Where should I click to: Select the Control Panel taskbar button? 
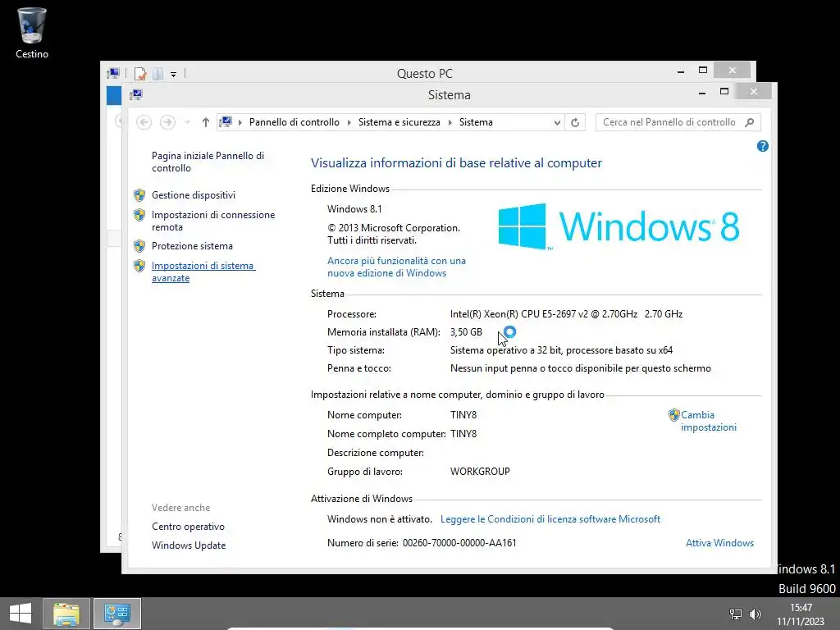tap(117, 614)
